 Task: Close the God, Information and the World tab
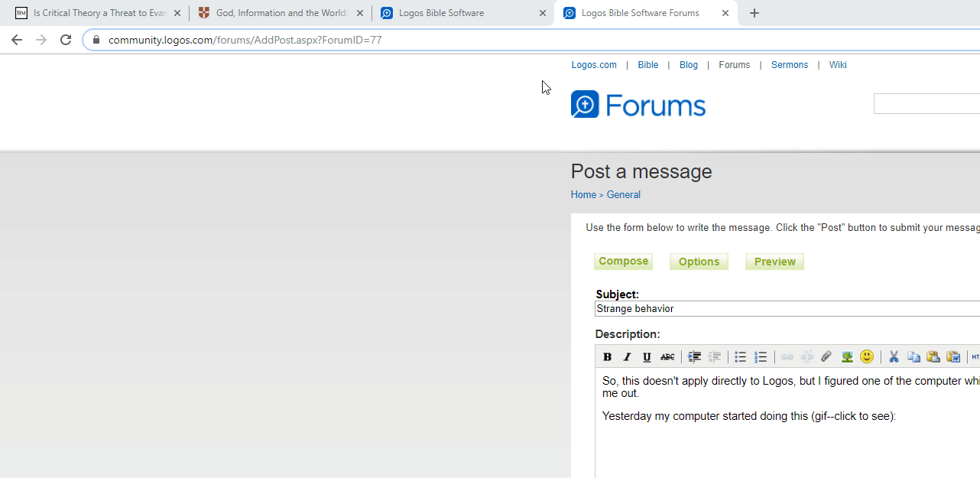[360, 13]
